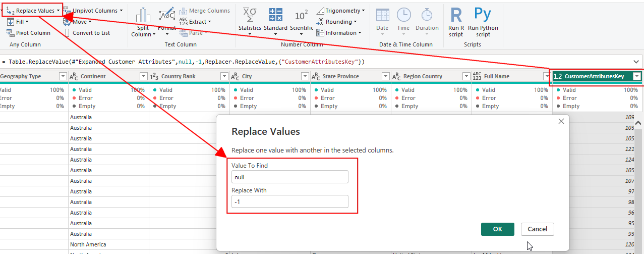Click Unpivot Columns command
This screenshot has width=644, height=254.
pos(93,11)
